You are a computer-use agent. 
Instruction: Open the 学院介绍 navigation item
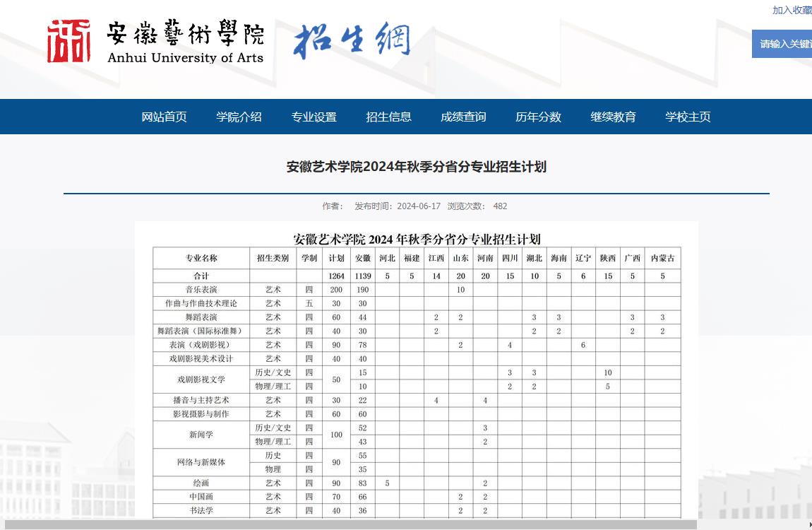[x=239, y=117]
